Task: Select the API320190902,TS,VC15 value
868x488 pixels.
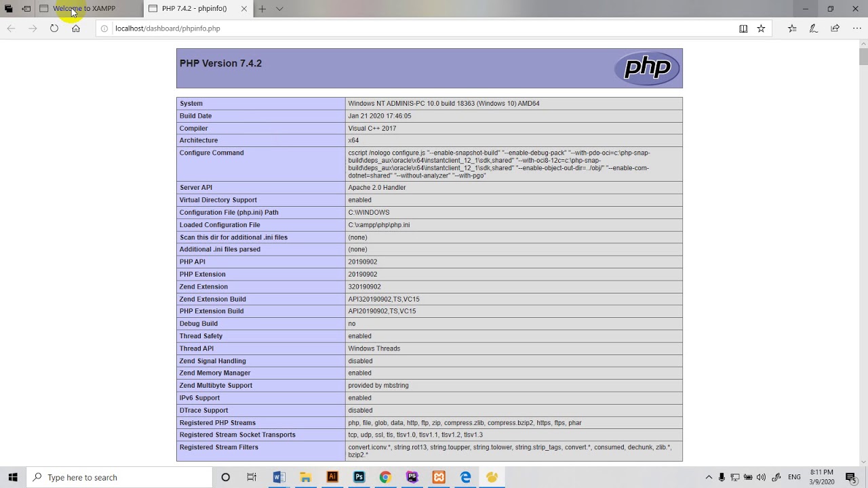Action: 384,299
